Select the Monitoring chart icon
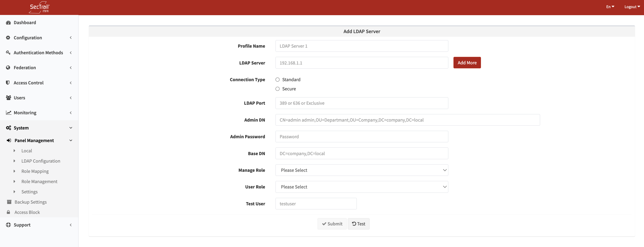Viewport: 644px width, 247px height. click(8, 113)
